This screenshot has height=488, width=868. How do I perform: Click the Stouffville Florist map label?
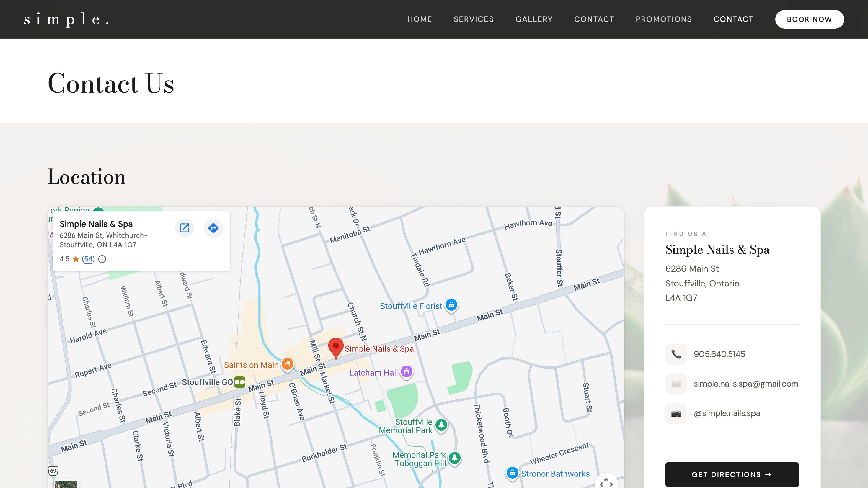tap(411, 306)
